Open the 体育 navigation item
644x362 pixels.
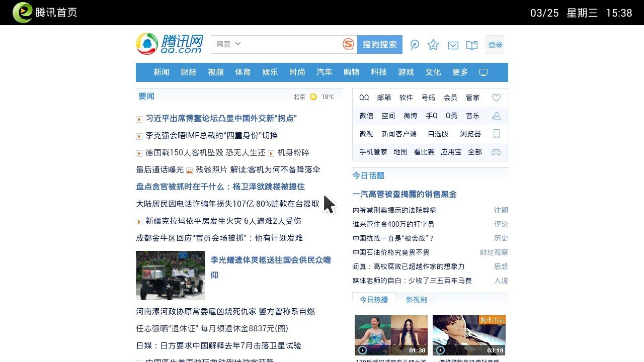[x=243, y=72]
